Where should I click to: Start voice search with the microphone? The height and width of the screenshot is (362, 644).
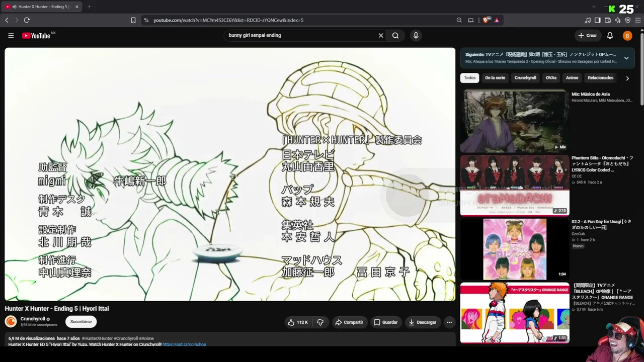click(416, 36)
